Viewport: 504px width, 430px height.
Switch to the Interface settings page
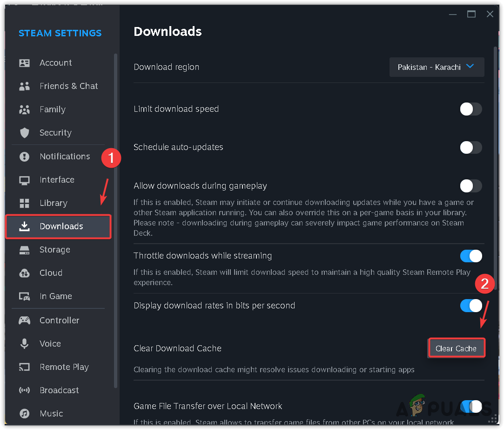pos(57,180)
